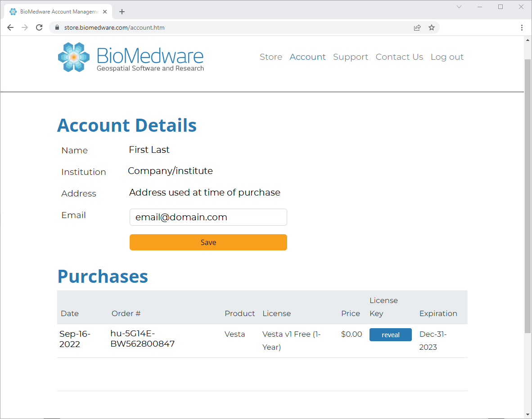Click the Price column header
This screenshot has height=419, width=532.
(351, 313)
